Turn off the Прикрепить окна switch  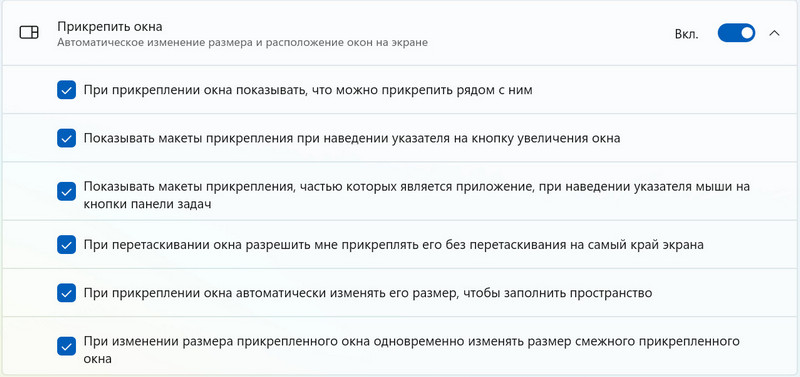click(736, 33)
